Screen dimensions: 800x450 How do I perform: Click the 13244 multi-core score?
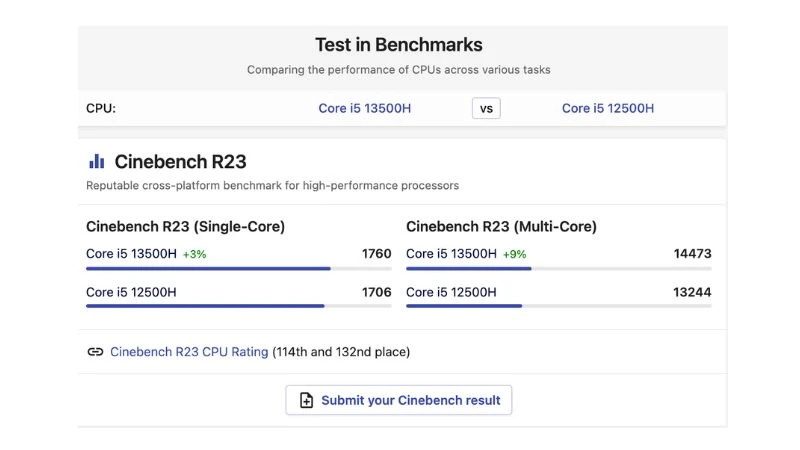pyautogui.click(x=692, y=292)
